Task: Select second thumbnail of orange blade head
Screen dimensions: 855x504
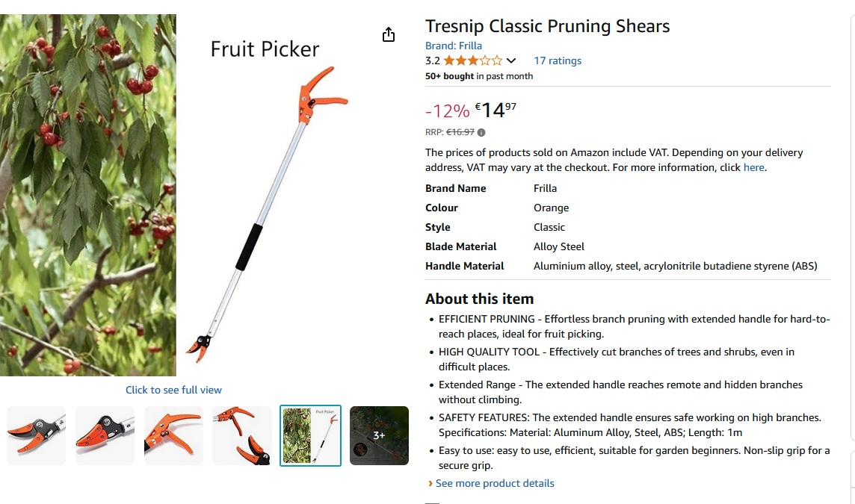Action: tap(105, 435)
